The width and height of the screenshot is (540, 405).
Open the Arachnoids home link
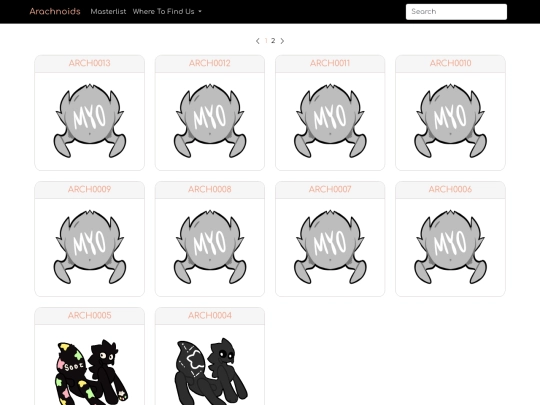(x=55, y=11)
